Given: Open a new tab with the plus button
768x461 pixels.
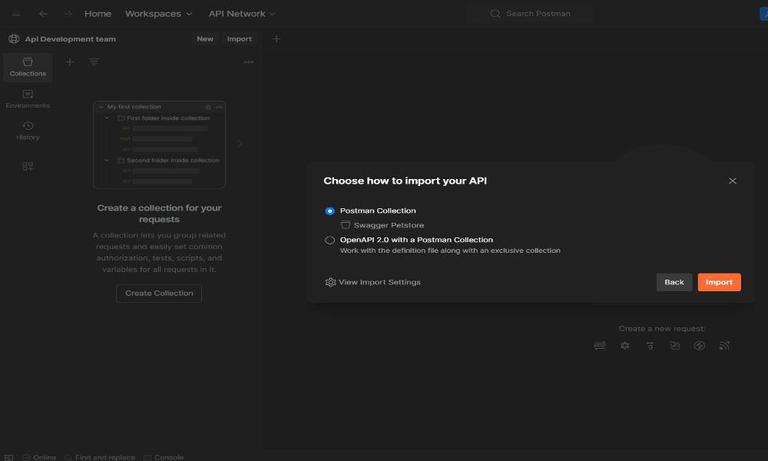Looking at the screenshot, I should (276, 39).
